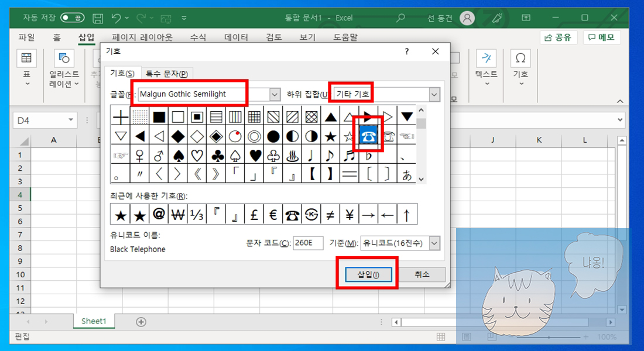The image size is (644, 351).
Task: Click the 취소 cancel button
Action: [422, 274]
